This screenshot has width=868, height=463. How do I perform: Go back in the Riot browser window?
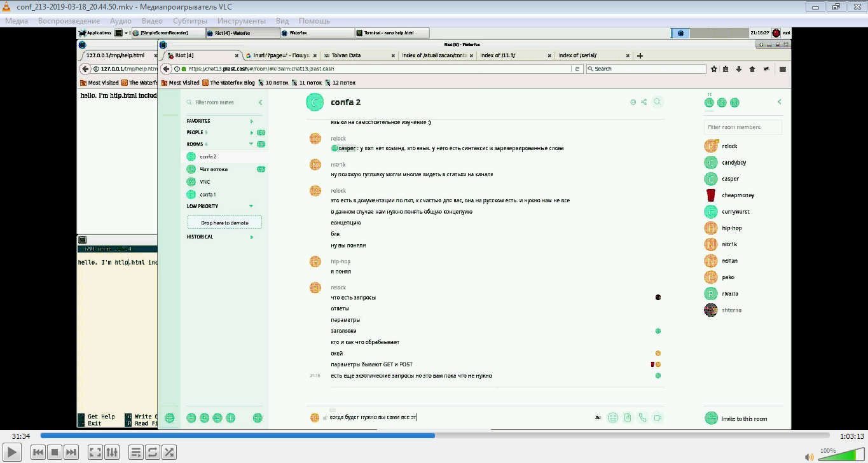166,69
